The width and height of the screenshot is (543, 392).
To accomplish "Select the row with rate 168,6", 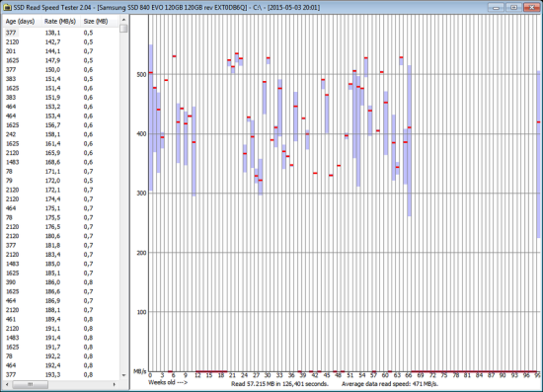I will click(60, 162).
